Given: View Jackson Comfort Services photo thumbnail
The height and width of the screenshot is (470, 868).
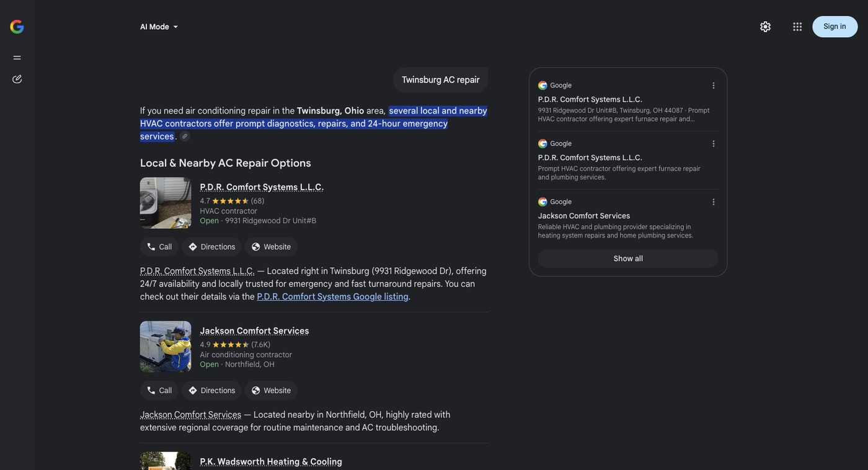Looking at the screenshot, I should tap(166, 347).
